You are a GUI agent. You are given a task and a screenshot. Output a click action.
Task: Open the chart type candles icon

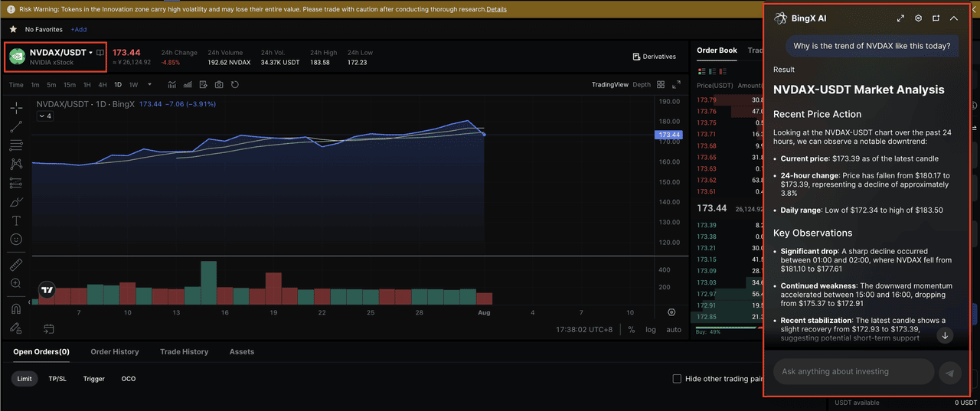(171, 84)
